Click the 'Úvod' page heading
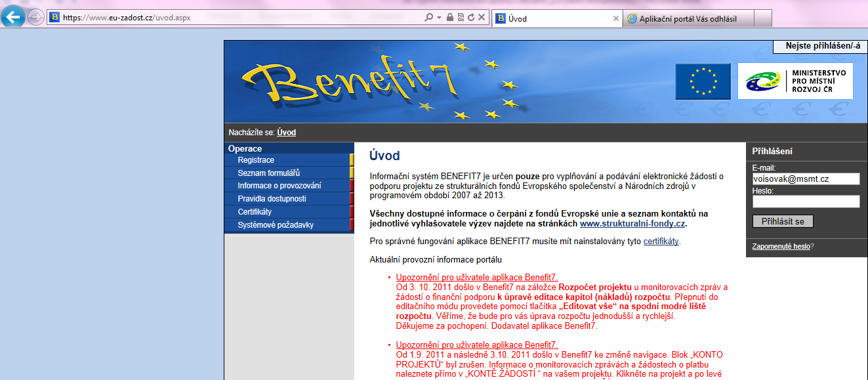The height and width of the screenshot is (380, 868). click(384, 156)
